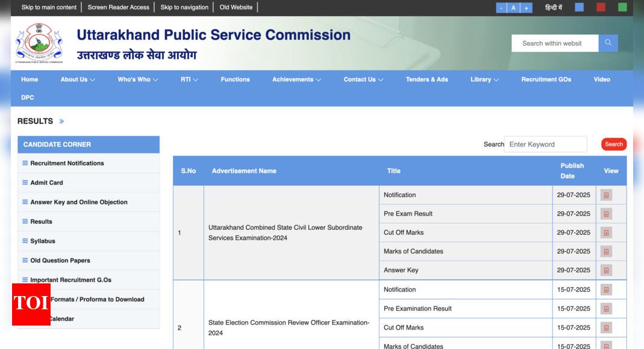Reset font size with the A button

tap(513, 8)
